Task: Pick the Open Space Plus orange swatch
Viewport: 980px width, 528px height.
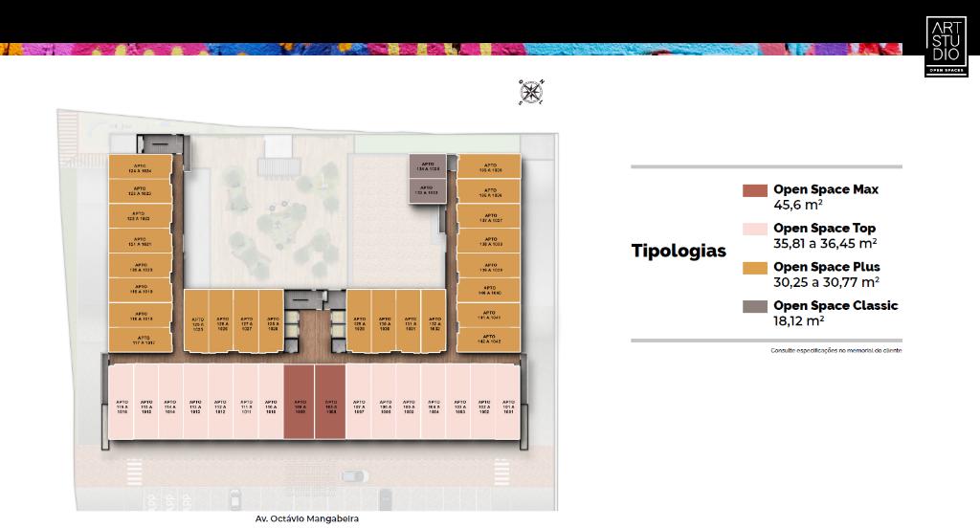Action: 754,268
